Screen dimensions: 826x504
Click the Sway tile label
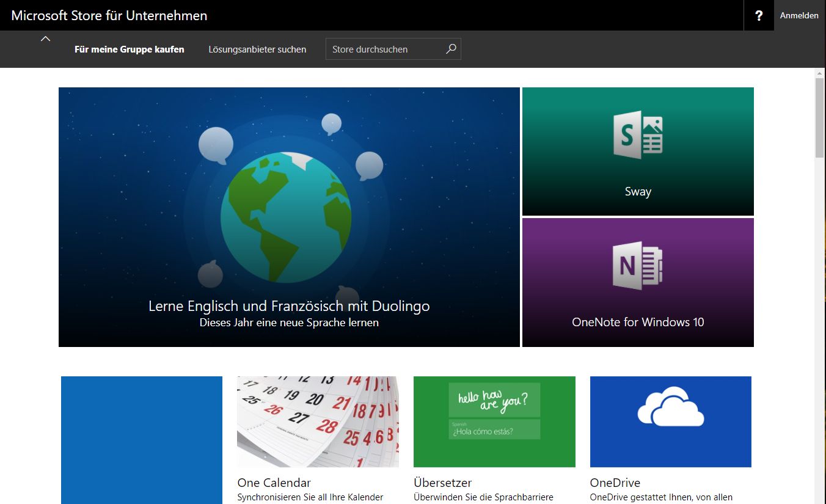click(x=638, y=191)
